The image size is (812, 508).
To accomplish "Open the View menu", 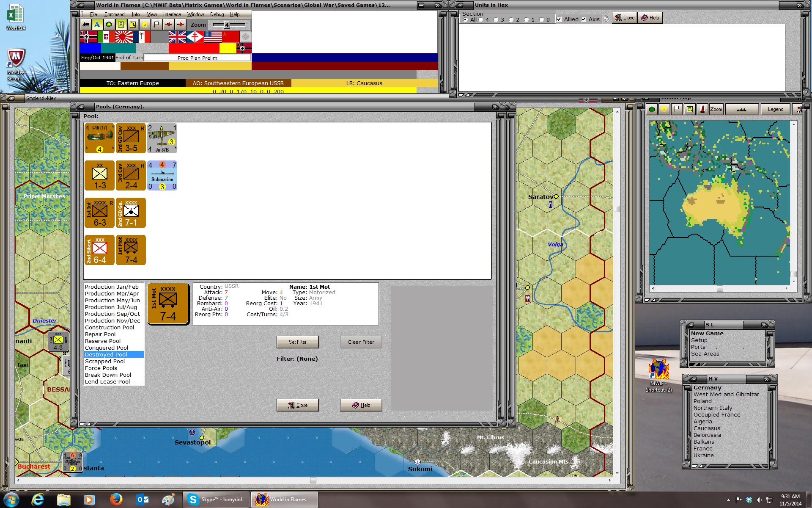I will [x=152, y=14].
